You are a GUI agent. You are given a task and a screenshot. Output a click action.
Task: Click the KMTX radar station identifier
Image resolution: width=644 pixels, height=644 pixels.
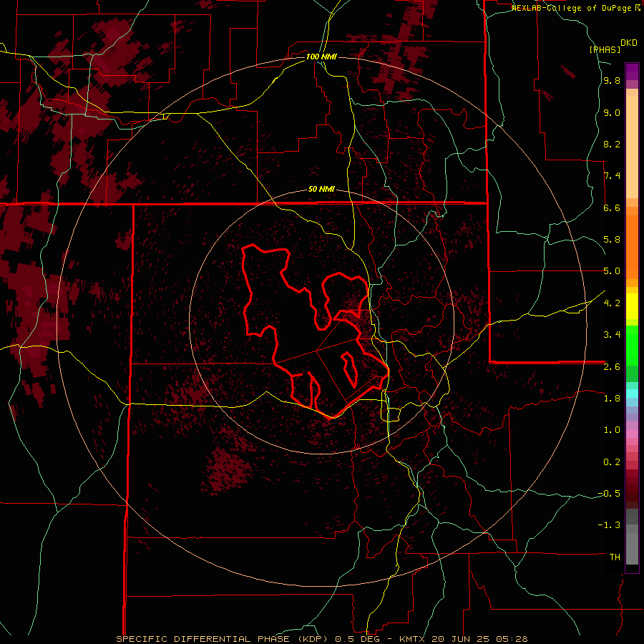point(413,639)
